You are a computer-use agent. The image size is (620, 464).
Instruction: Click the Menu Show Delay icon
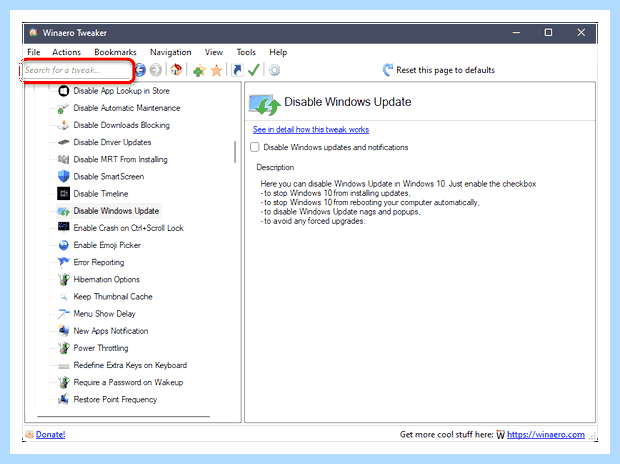(63, 314)
